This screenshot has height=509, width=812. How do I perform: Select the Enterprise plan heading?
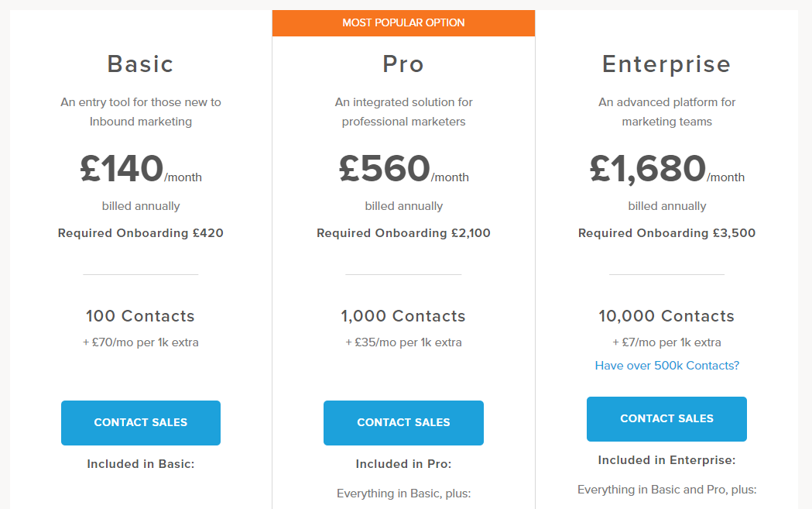tap(666, 64)
